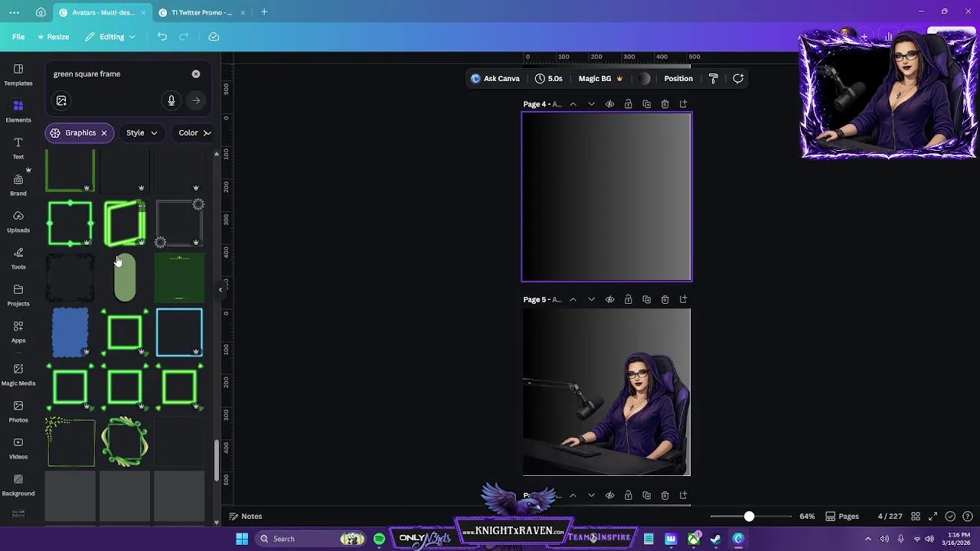Hide Page 5 with eye toggle

click(609, 299)
